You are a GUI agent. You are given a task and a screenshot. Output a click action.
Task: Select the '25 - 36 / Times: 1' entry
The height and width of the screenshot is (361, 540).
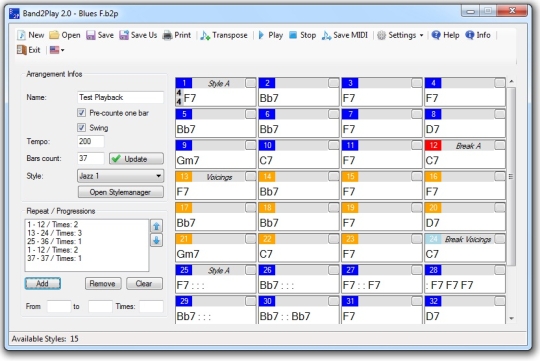coord(54,241)
